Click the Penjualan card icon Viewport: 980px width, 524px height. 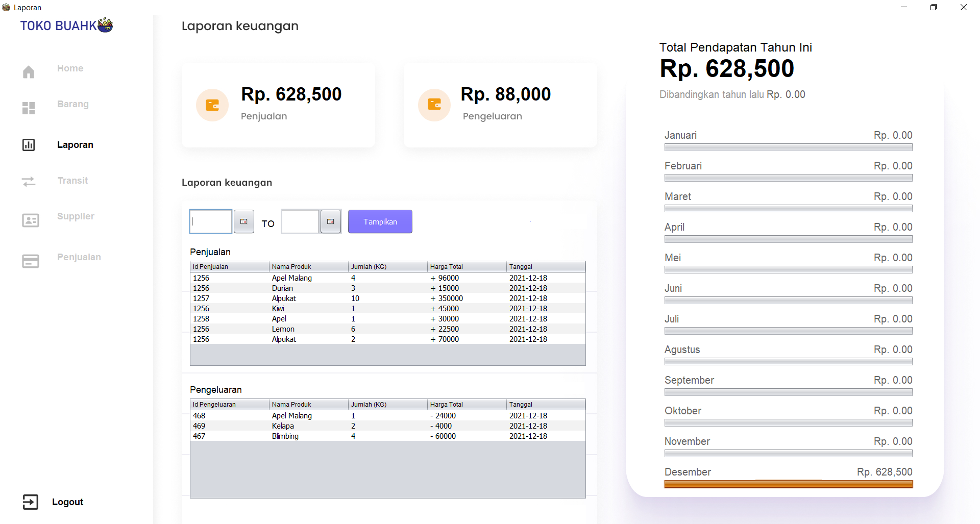point(30,261)
